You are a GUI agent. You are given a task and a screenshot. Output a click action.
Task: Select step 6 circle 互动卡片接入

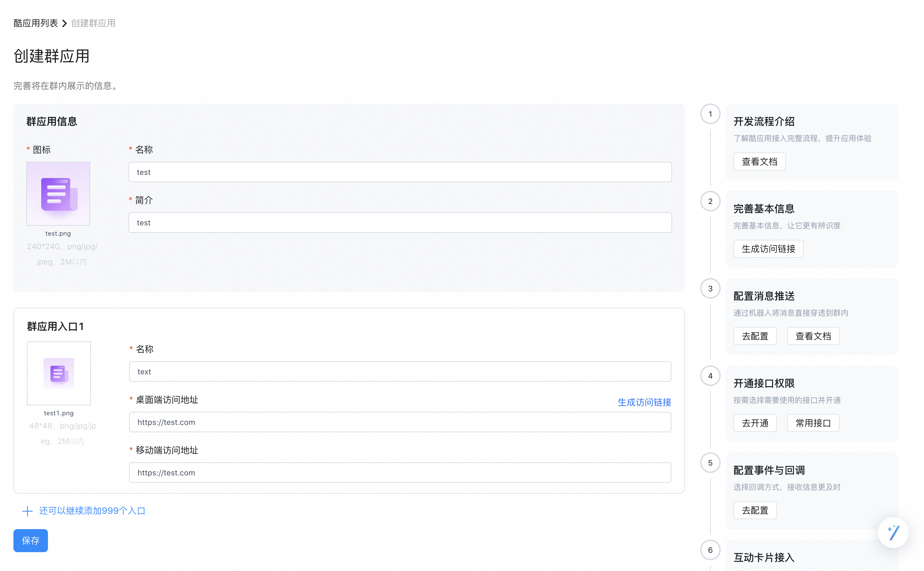[x=710, y=550]
